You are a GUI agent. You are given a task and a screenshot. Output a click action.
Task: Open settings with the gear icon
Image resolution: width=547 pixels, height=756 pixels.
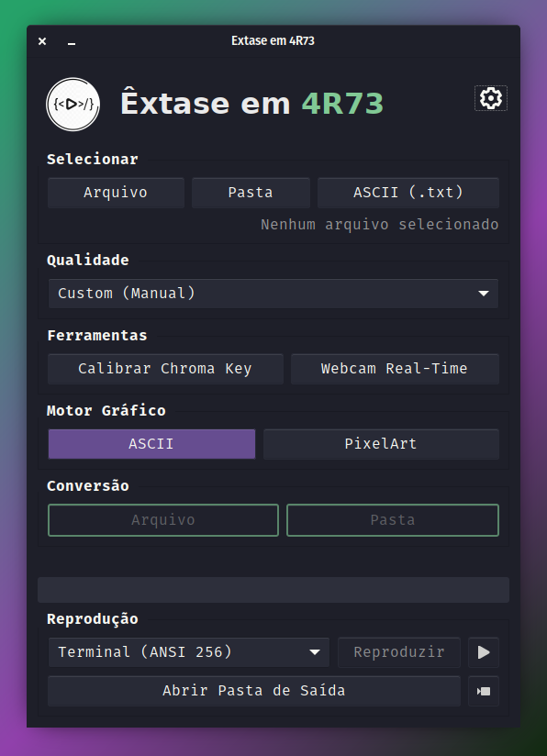pos(491,98)
